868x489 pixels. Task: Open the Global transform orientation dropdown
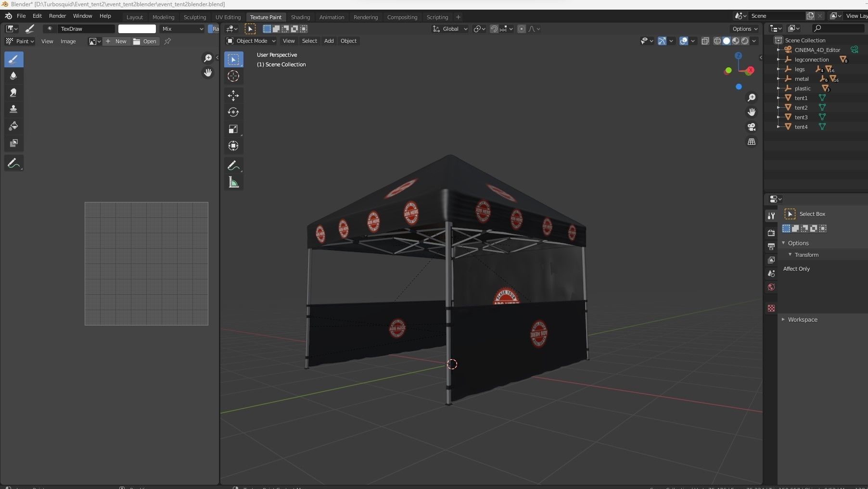pos(450,29)
